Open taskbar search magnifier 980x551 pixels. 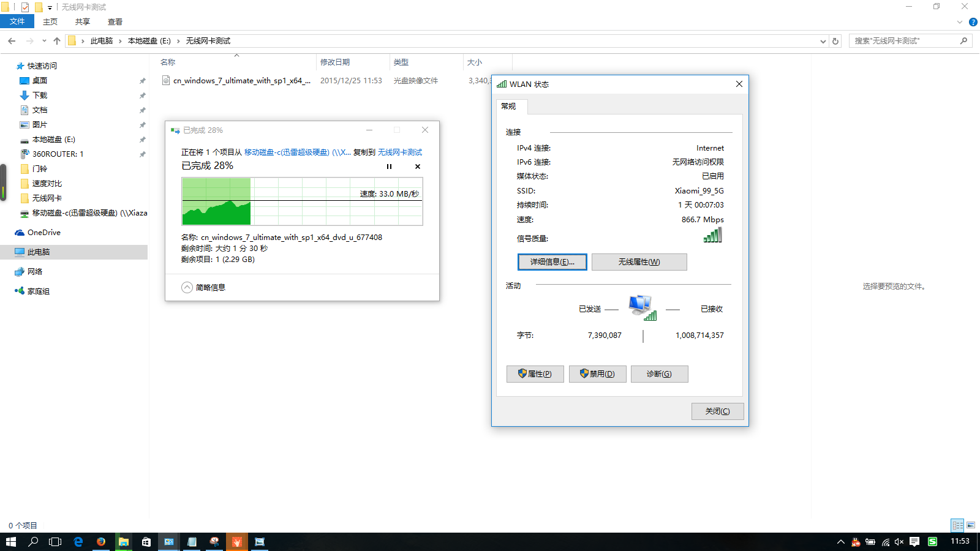pos(34,542)
